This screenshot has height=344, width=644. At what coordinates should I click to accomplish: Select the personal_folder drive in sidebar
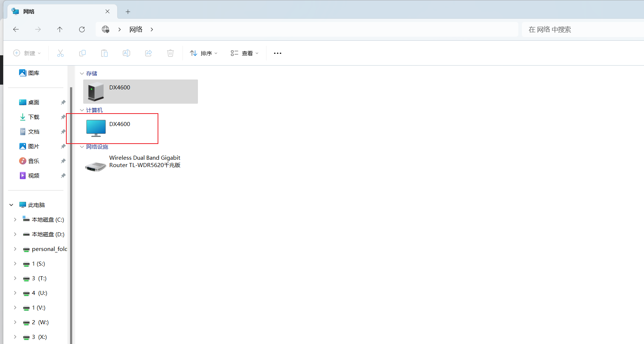tap(45, 249)
